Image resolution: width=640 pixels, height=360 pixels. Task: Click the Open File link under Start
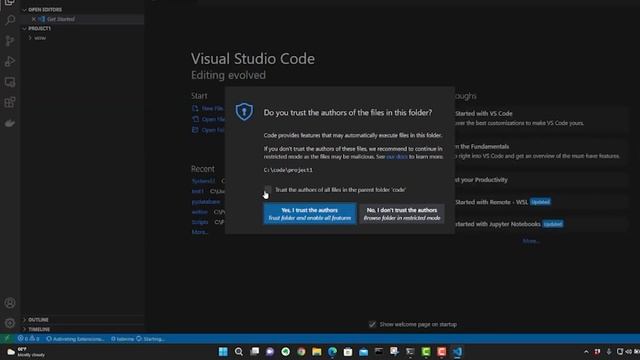pyautogui.click(x=209, y=119)
